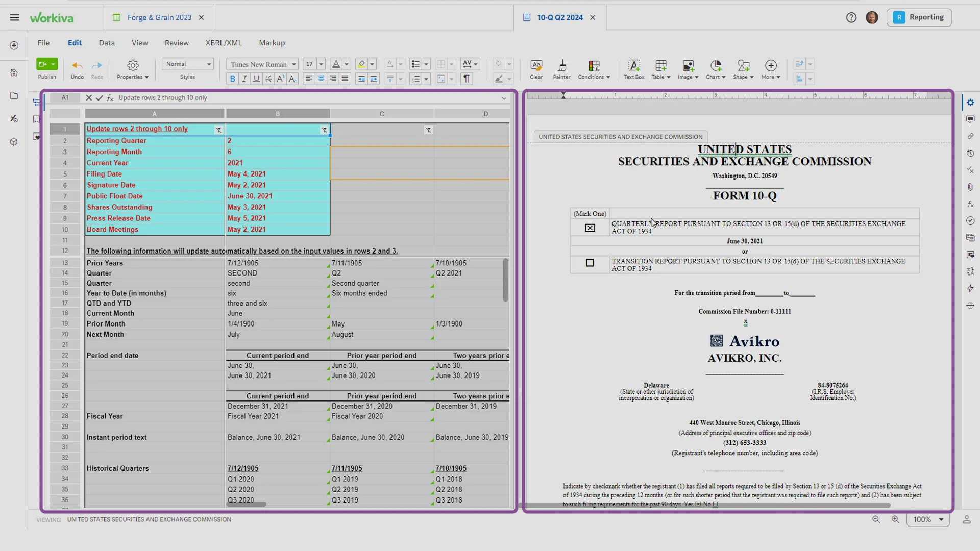Image resolution: width=980 pixels, height=551 pixels.
Task: Toggle bold formatting
Action: [233, 79]
